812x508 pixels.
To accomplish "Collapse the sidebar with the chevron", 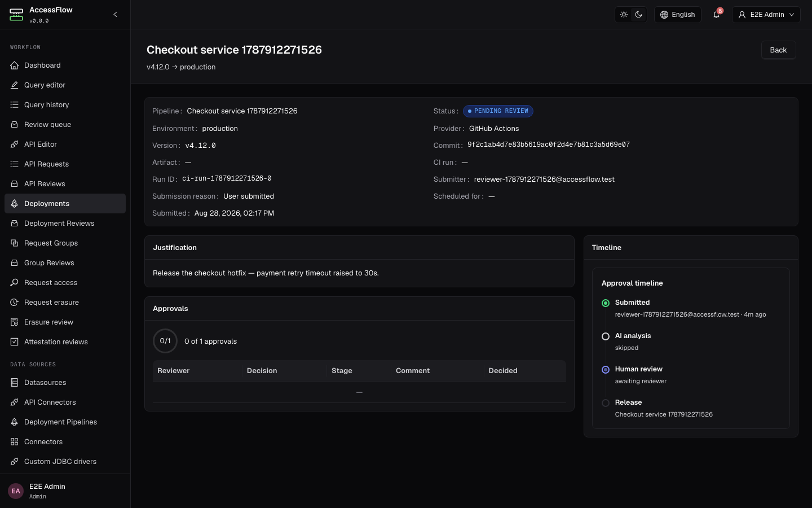I will click(115, 15).
